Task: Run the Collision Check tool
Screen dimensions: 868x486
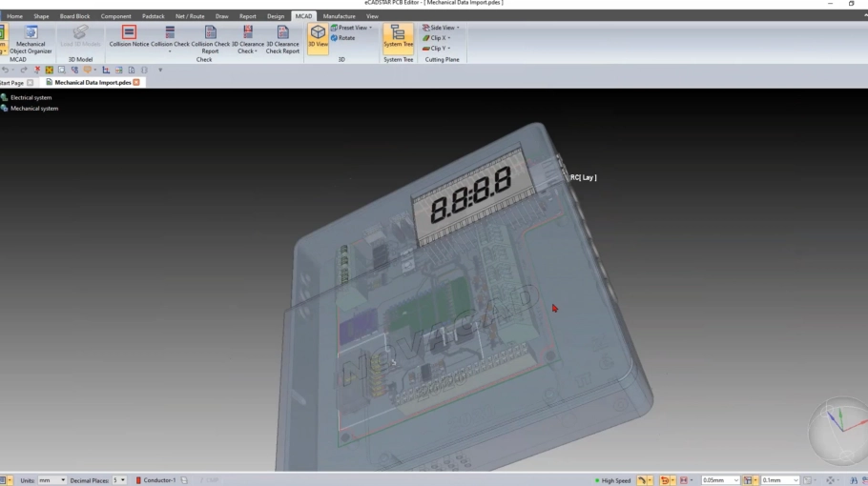Action: pyautogui.click(x=170, y=37)
